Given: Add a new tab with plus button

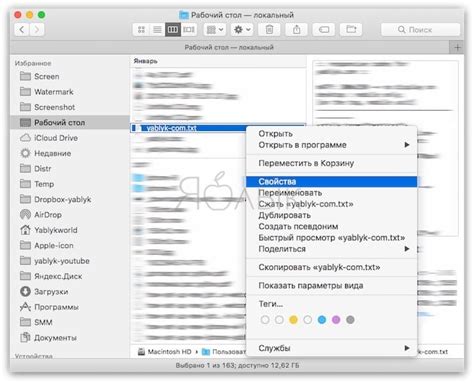Looking at the screenshot, I should pos(457,48).
